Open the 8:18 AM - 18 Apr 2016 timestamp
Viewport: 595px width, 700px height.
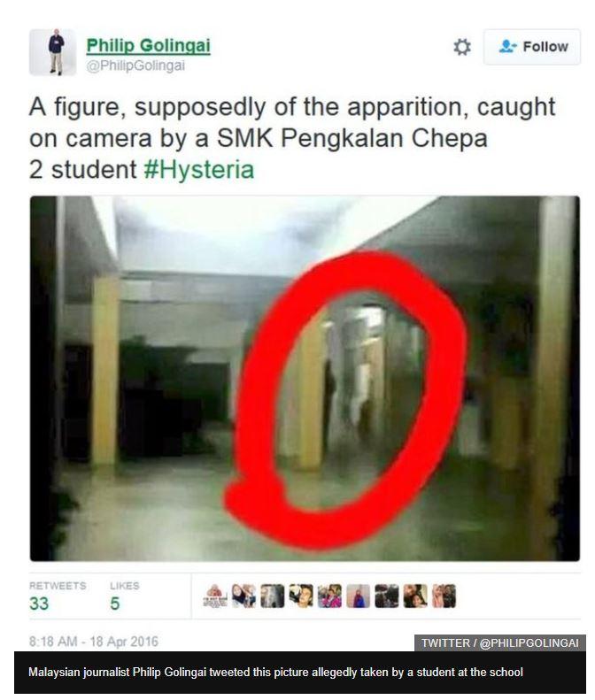click(94, 642)
